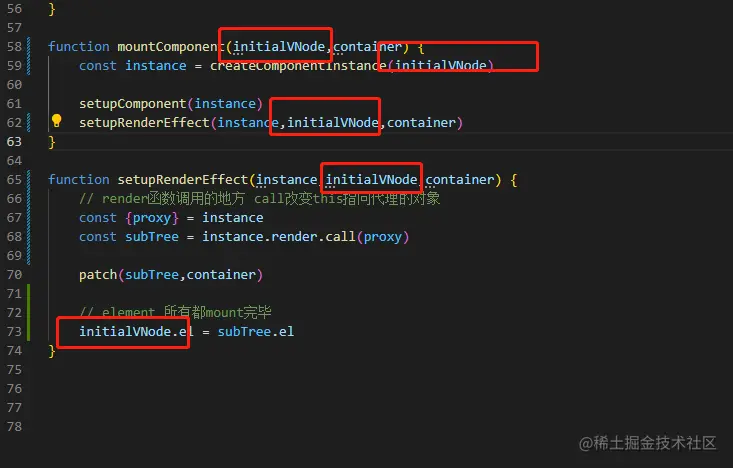Click the 'const' keyword on line 59
733x468 pixels.
pyautogui.click(x=98, y=65)
